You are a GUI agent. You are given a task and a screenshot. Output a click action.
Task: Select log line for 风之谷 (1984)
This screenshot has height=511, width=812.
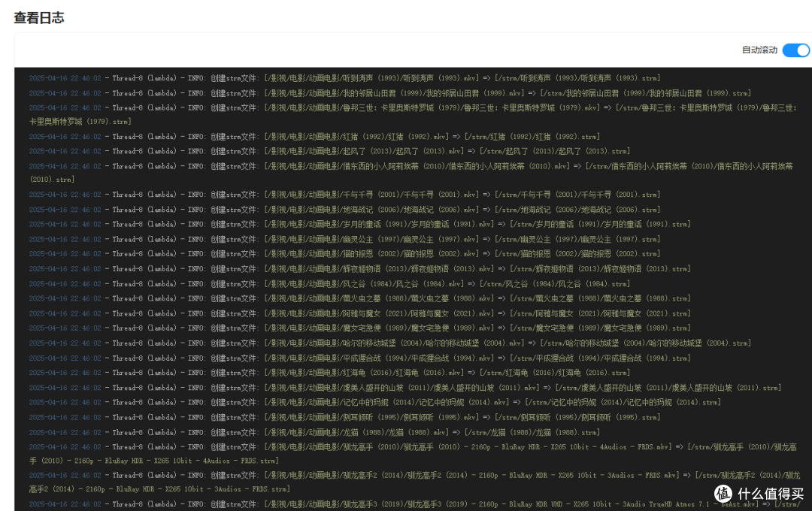click(x=330, y=284)
